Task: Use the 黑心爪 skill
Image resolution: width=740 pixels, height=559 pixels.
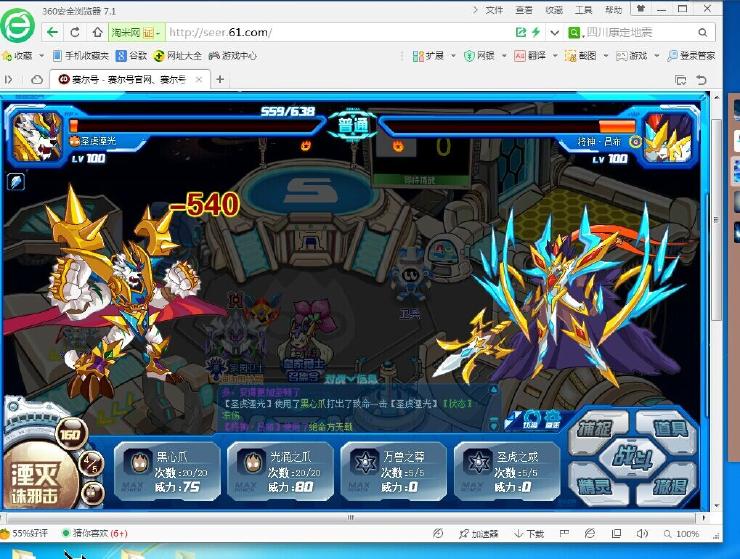Action: tap(167, 472)
